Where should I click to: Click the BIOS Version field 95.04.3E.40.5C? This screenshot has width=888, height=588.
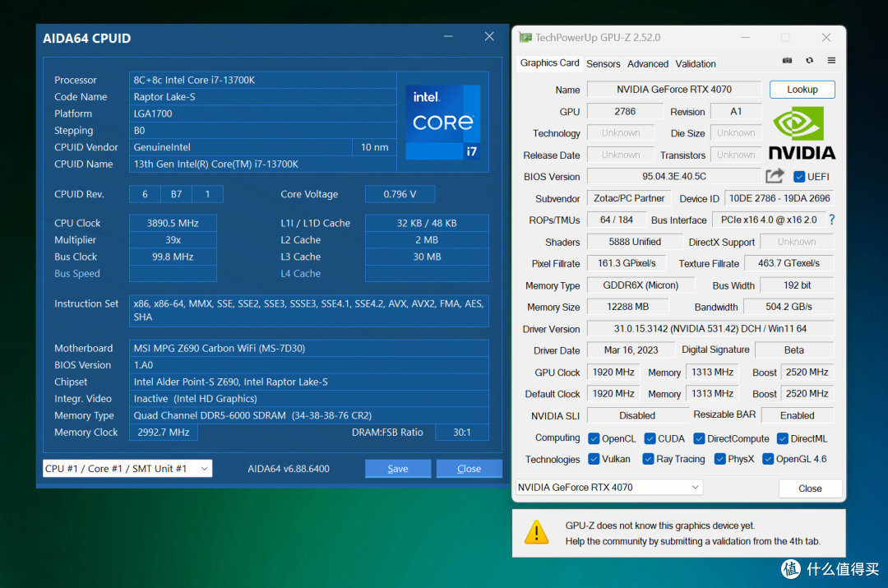[x=674, y=176]
